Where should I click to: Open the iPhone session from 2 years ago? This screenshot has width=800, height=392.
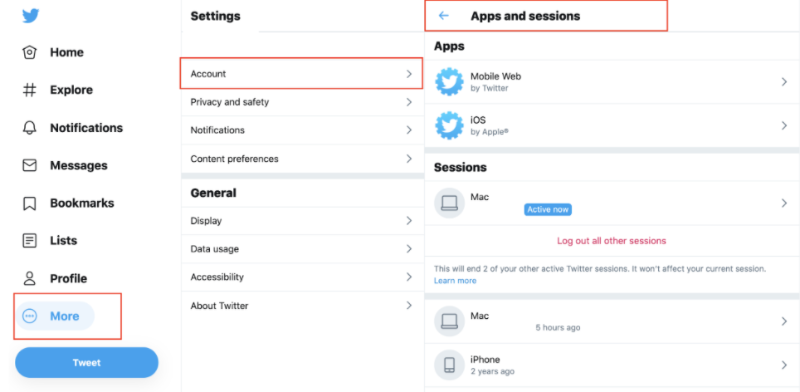612,365
